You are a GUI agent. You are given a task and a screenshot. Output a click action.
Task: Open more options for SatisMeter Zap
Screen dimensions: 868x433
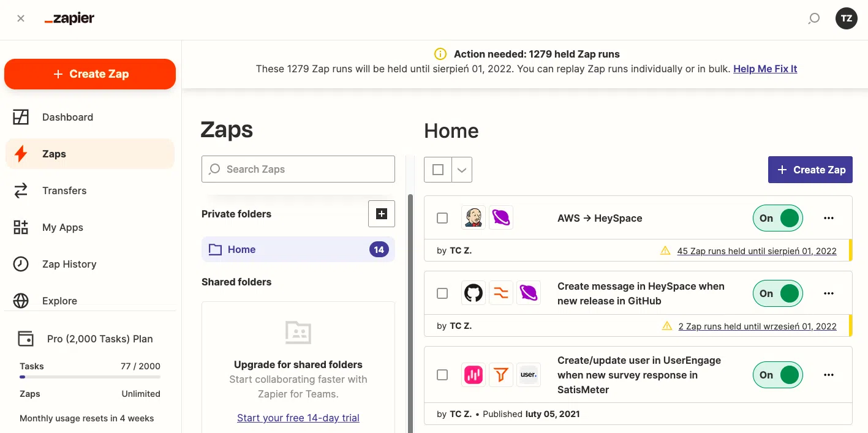829,375
